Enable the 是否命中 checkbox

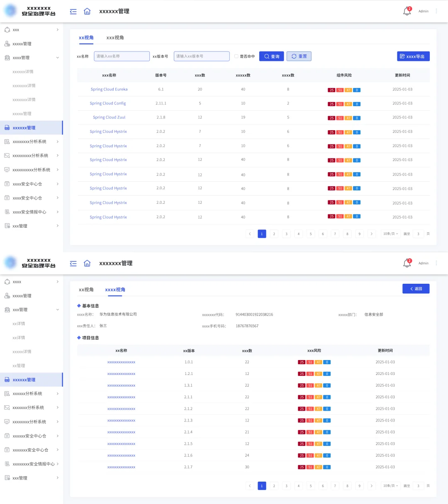235,56
